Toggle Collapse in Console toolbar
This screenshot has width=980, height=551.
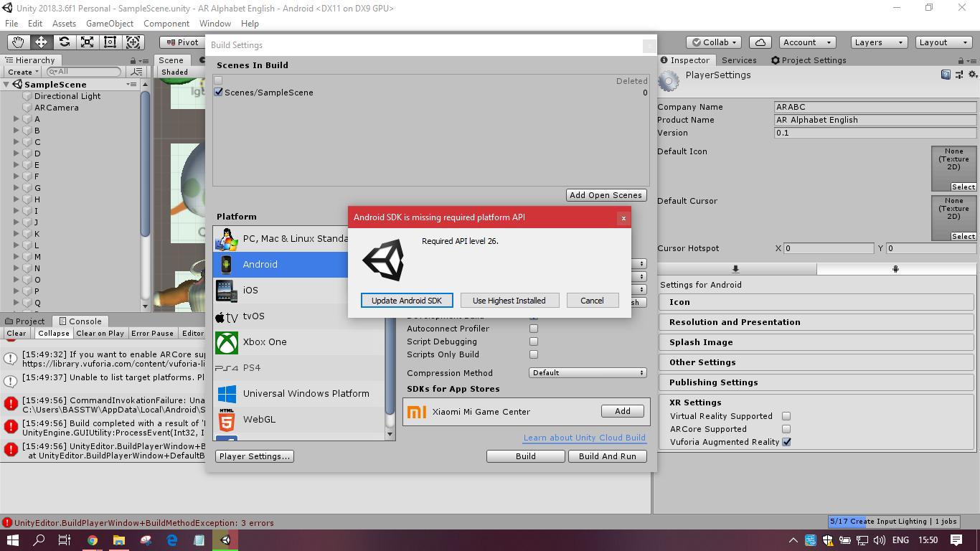[54, 334]
